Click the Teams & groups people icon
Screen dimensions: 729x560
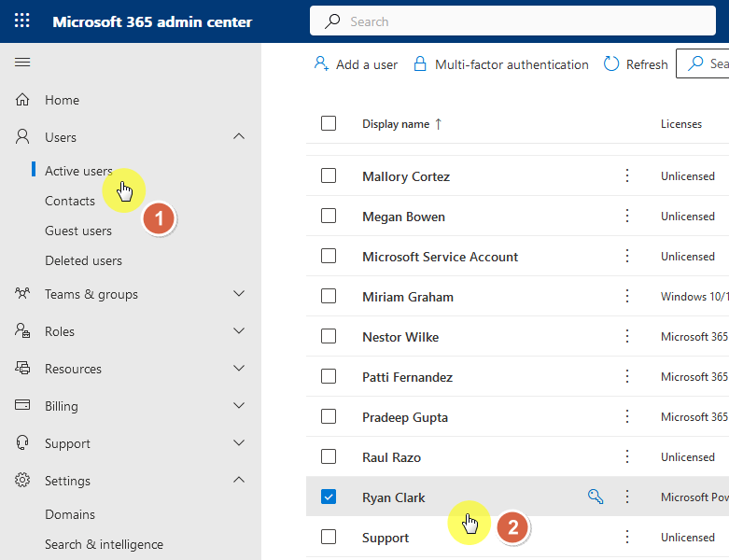pyautogui.click(x=22, y=294)
